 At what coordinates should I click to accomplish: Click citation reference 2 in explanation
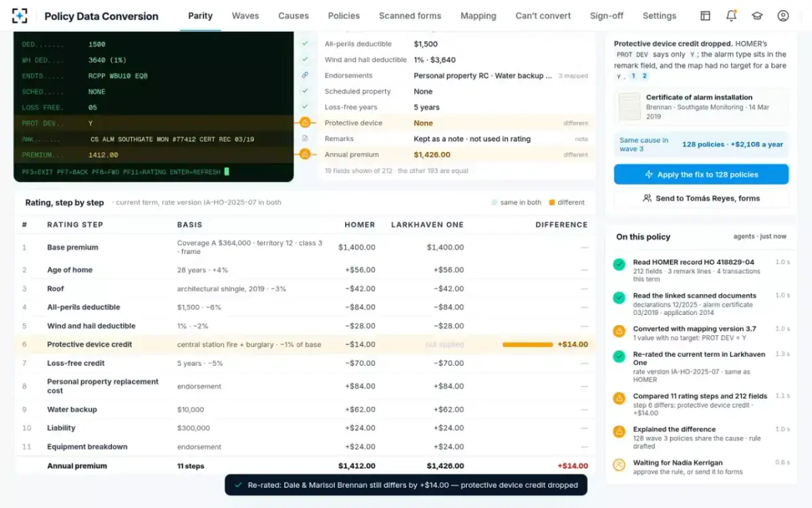pyautogui.click(x=644, y=76)
